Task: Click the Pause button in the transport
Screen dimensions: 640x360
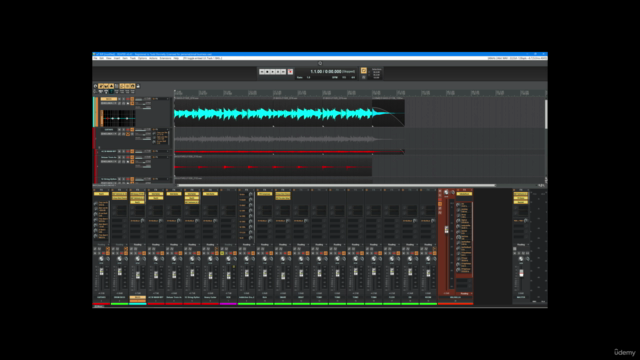Action: click(x=278, y=71)
